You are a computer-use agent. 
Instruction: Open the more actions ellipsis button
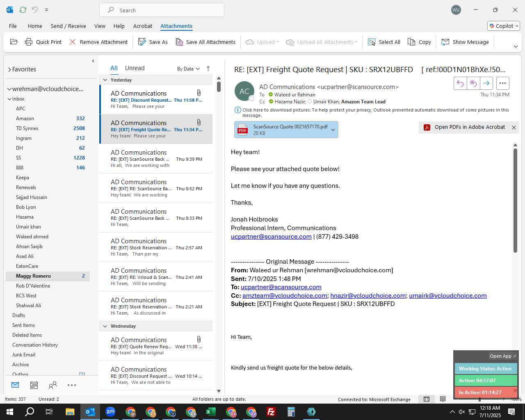click(x=503, y=83)
